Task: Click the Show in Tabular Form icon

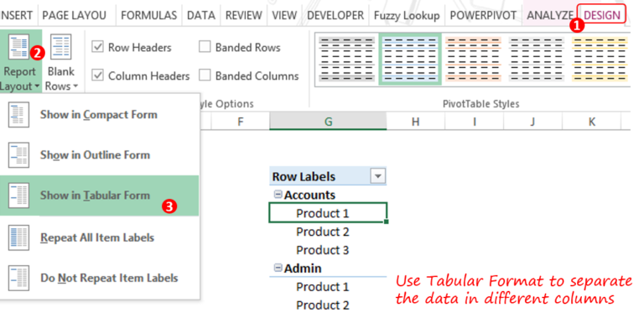Action: coord(18,195)
